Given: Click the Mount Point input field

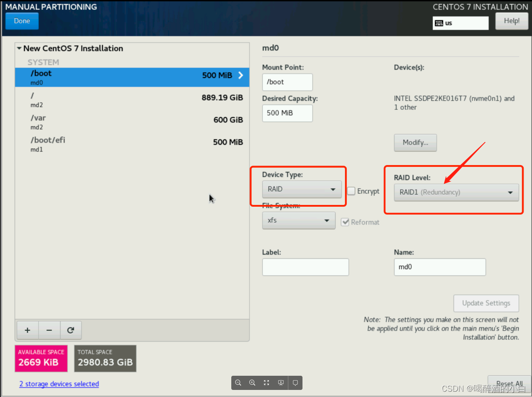Looking at the screenshot, I should 287,82.
